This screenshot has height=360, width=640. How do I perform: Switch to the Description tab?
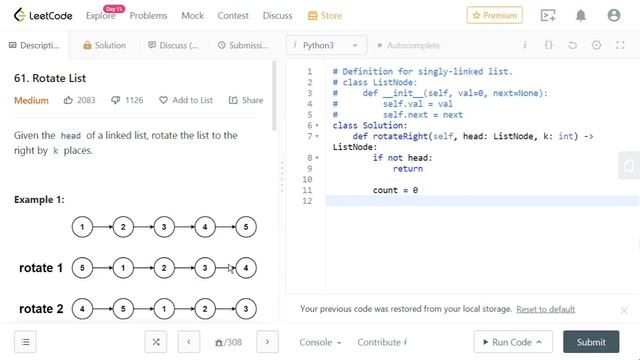pyautogui.click(x=34, y=45)
